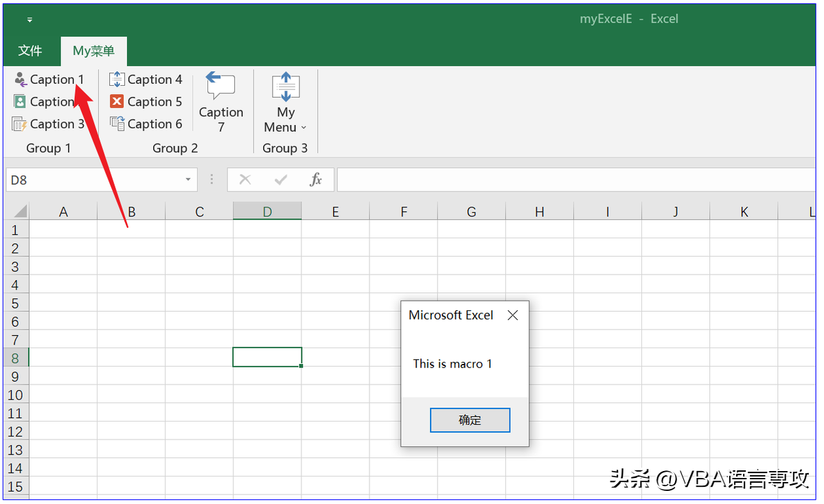Click the formula bar Cancel X icon

click(x=245, y=180)
